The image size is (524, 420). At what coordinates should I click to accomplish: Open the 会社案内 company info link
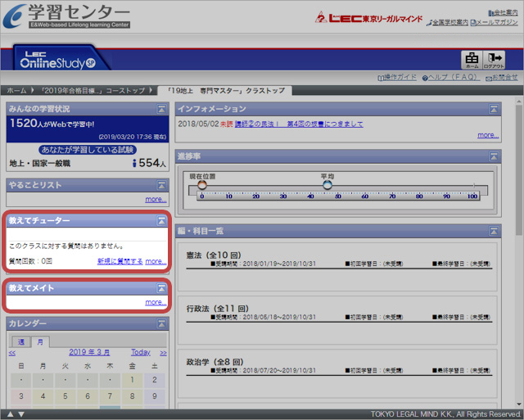point(504,13)
